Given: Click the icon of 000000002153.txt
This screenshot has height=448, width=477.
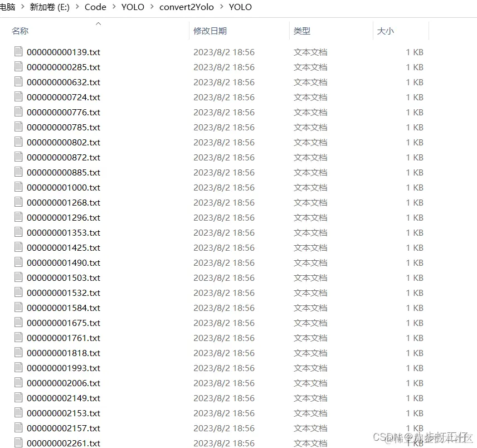Looking at the screenshot, I should (18, 413).
